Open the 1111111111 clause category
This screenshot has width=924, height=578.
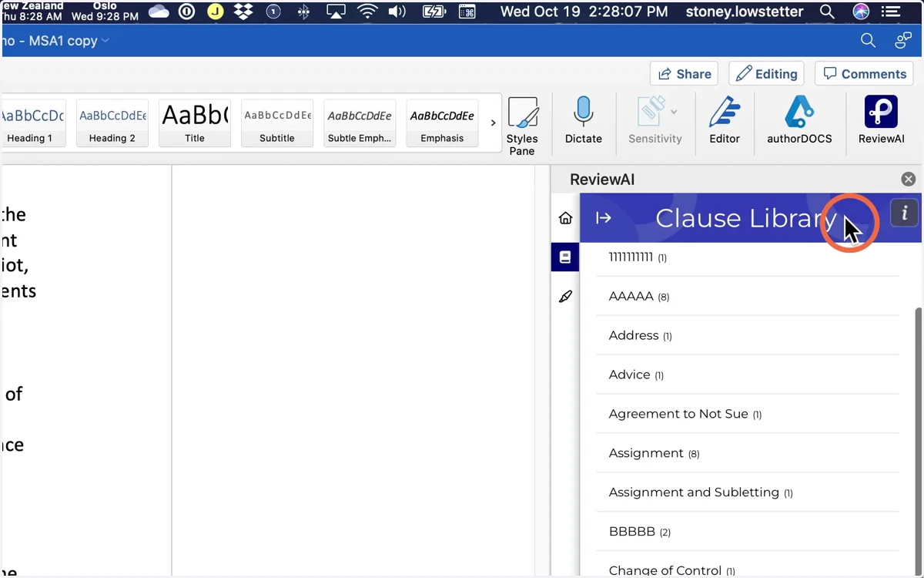point(748,257)
